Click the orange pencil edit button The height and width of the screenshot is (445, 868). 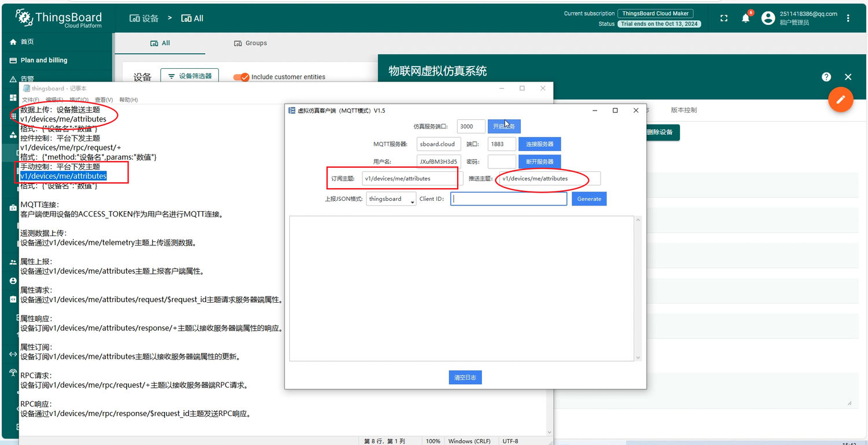pos(841,100)
